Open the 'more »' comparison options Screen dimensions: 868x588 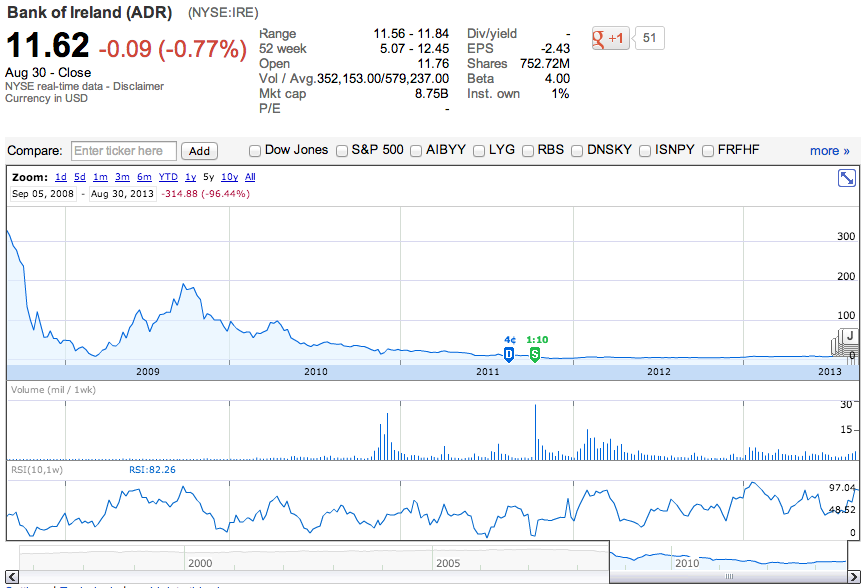tap(829, 151)
